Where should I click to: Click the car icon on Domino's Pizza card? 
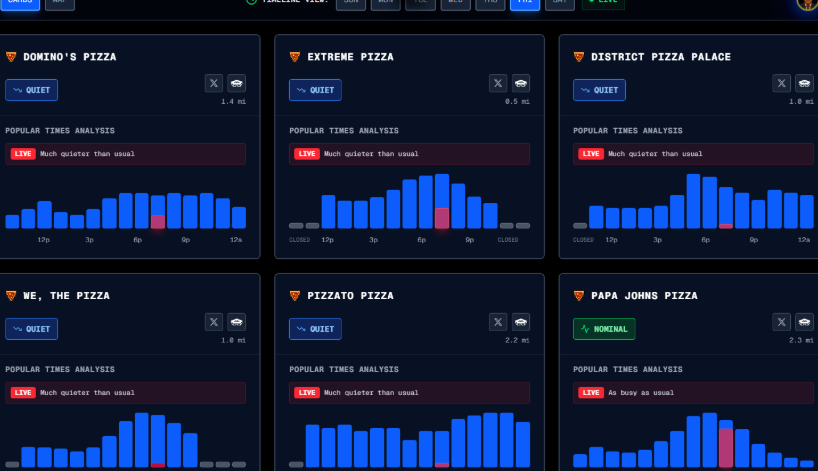tap(237, 83)
